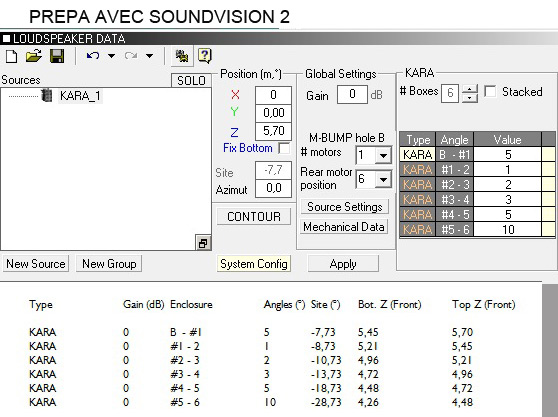Click the LOUDSPEAKER DATA title bar
This screenshot has width=558, height=417.
pyautogui.click(x=279, y=38)
